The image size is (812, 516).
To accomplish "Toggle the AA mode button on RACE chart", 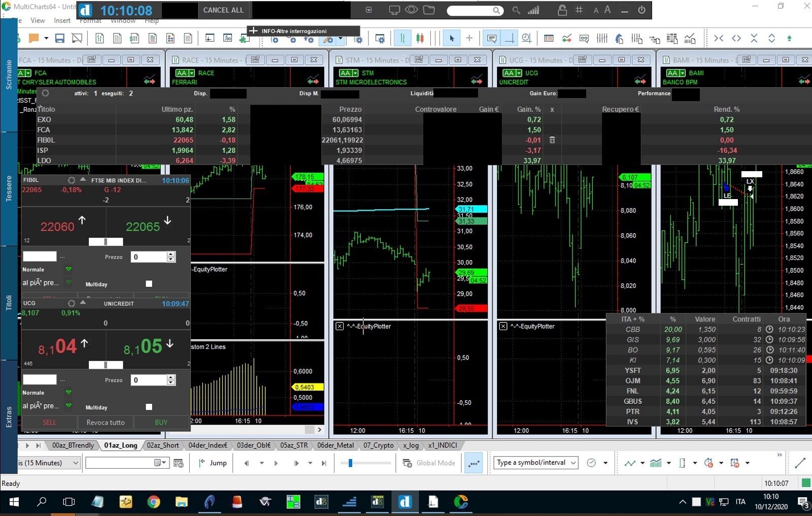I will pyautogui.click(x=185, y=73).
